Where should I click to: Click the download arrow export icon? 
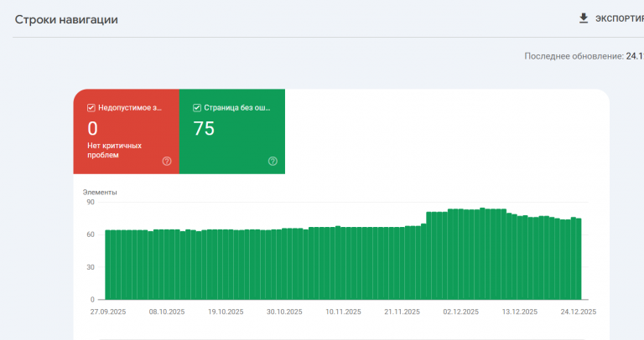584,18
